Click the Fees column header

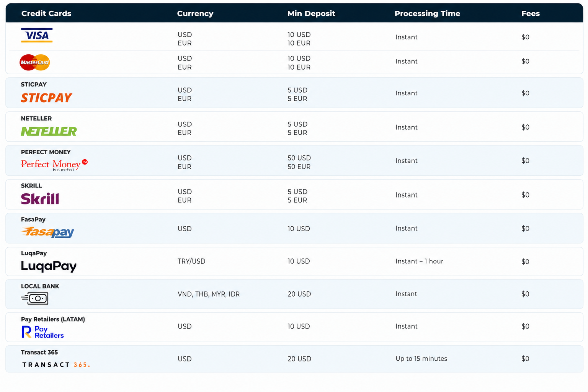(x=531, y=13)
